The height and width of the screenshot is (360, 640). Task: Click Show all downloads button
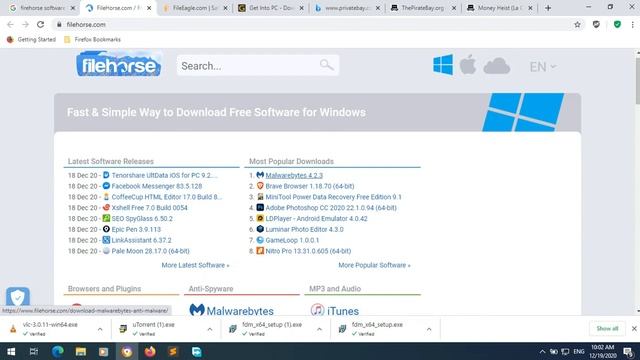[607, 329]
